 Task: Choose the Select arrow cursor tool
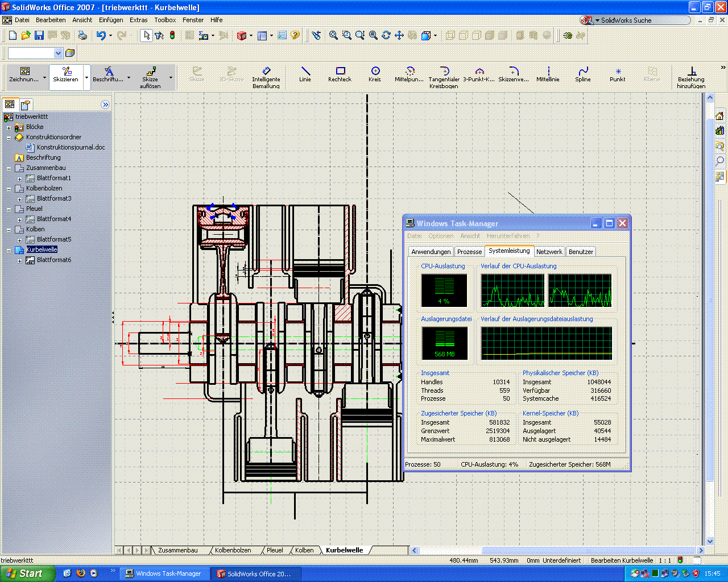(147, 35)
